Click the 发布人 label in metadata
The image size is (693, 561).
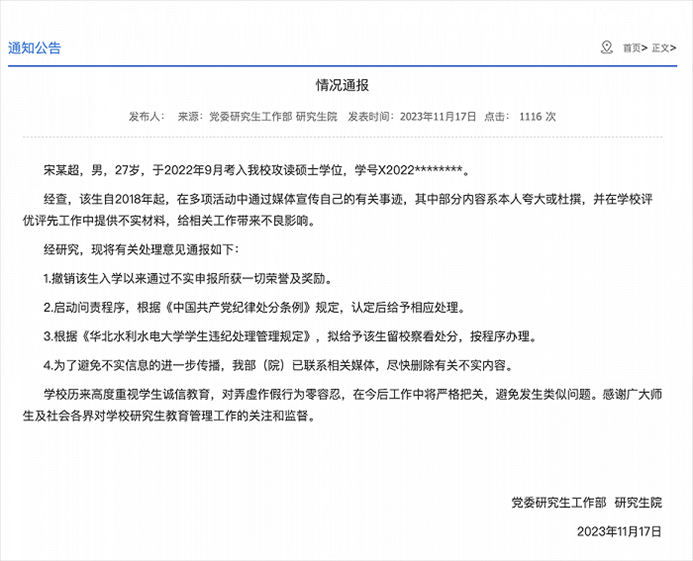145,117
